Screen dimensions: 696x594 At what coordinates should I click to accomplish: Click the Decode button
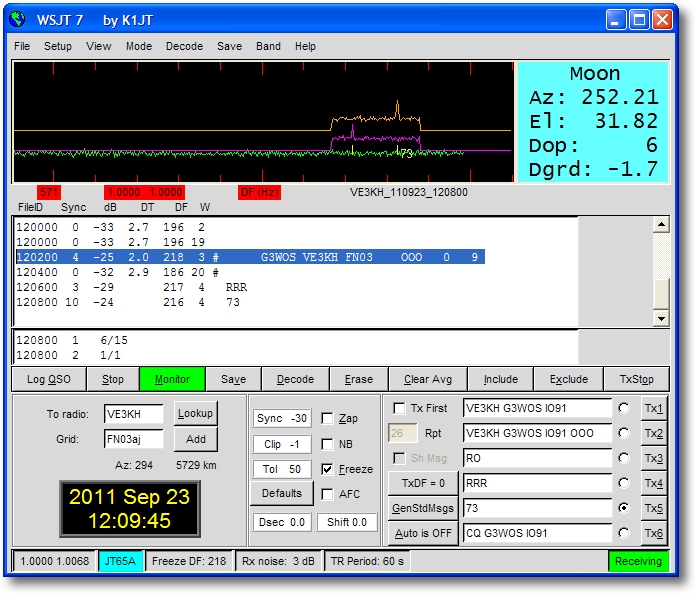[x=296, y=380]
